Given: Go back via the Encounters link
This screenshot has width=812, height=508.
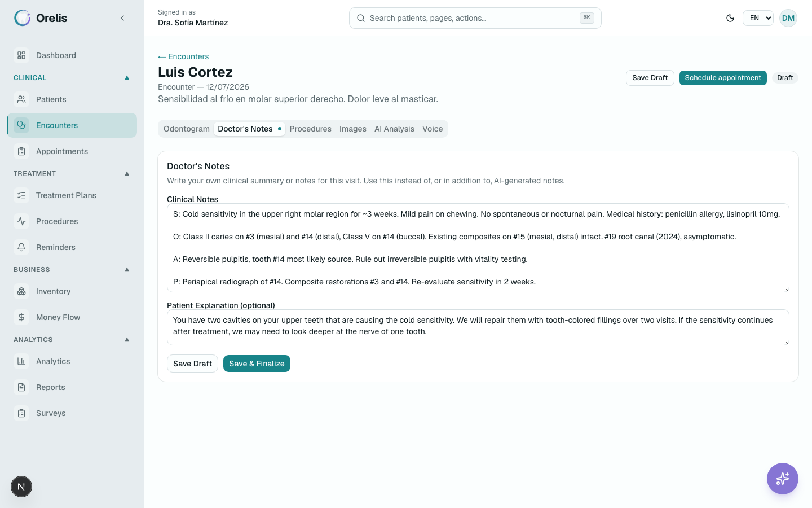Looking at the screenshot, I should (x=183, y=56).
